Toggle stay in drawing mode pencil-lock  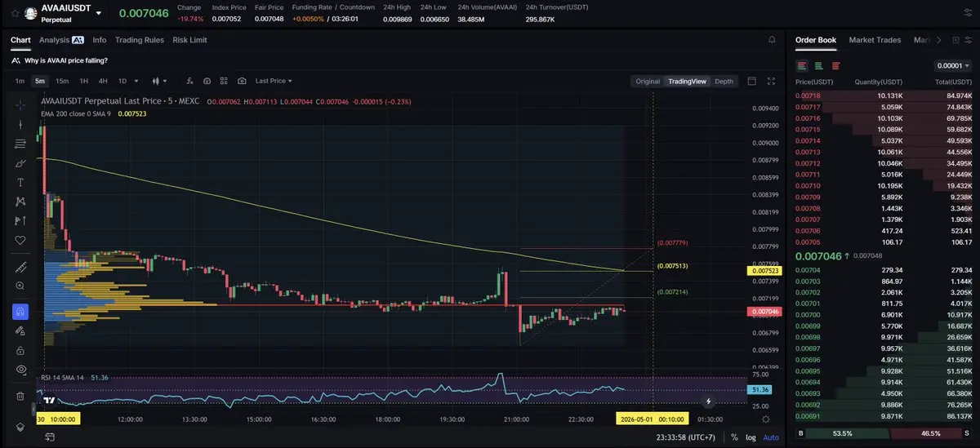tap(20, 331)
